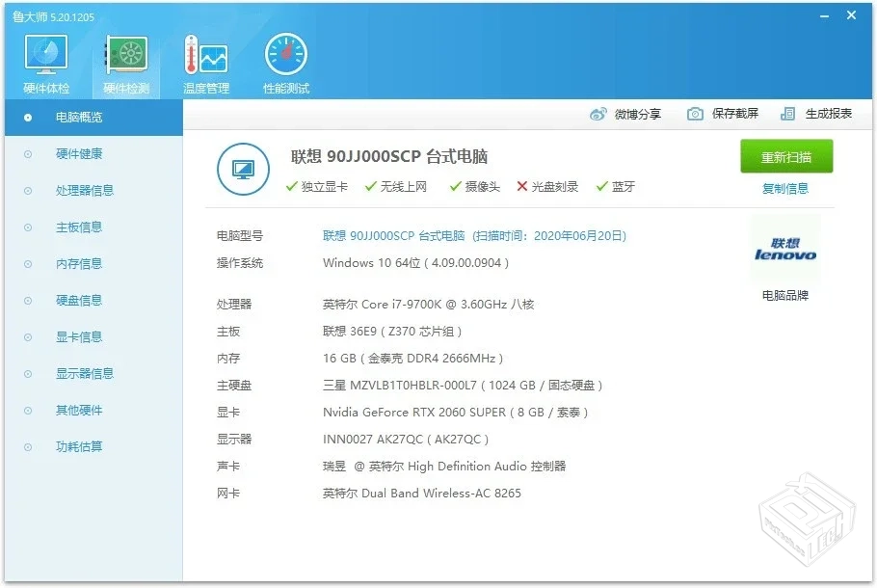Viewport: 877px width, 588px height.
Task: Click the 复制信息 copy link
Action: 785,188
